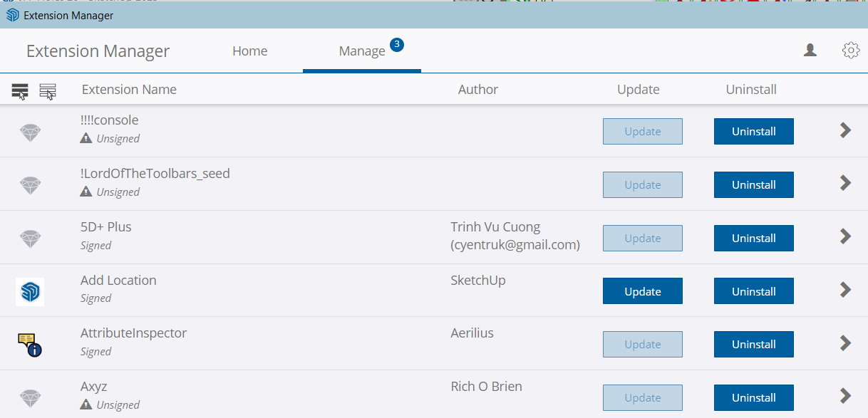Click the Author column header
The image size is (868, 418).
[x=478, y=90]
